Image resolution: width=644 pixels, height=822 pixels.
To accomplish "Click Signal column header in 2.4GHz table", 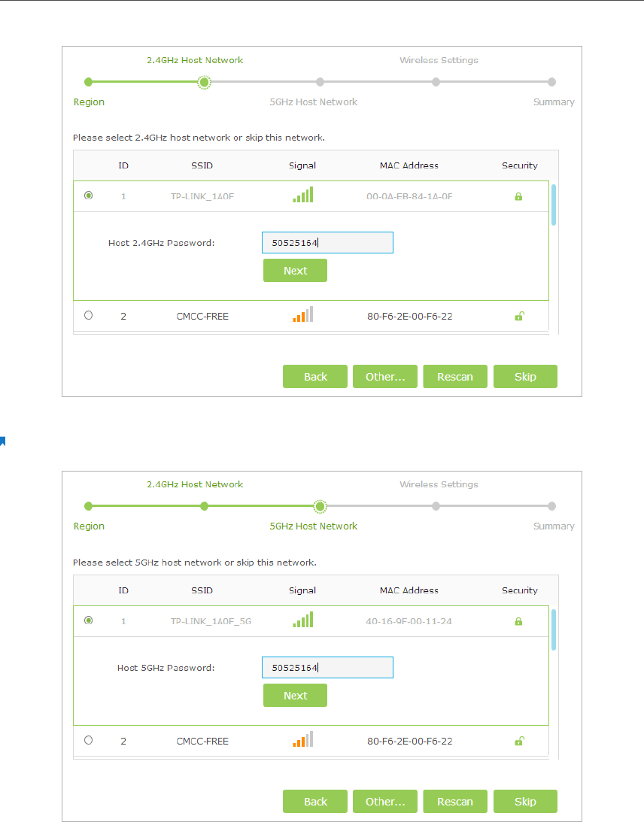I will pos(302,165).
